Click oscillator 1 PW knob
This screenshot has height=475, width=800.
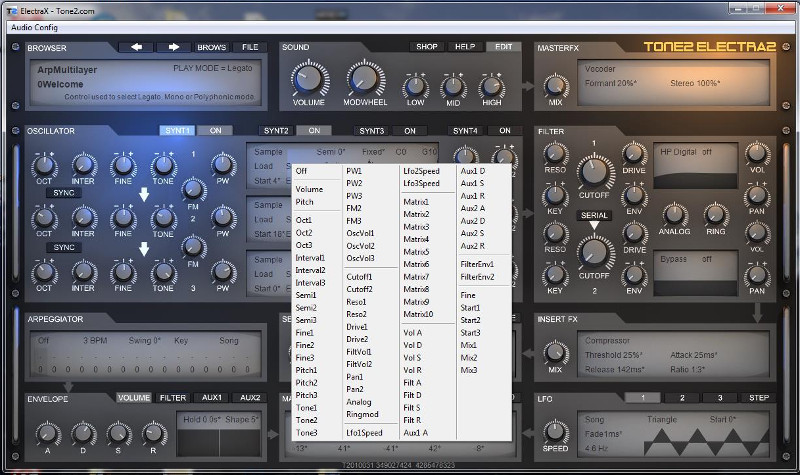click(223, 164)
